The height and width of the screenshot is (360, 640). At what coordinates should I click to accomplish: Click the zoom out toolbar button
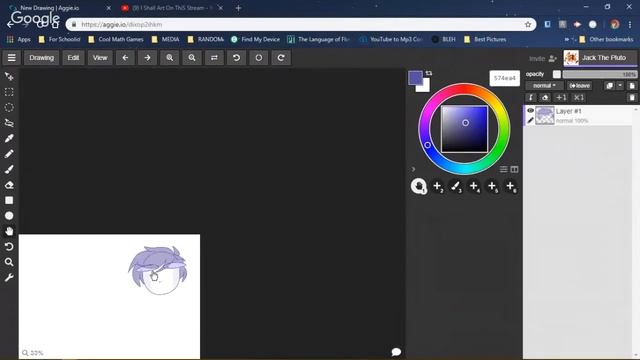192,58
